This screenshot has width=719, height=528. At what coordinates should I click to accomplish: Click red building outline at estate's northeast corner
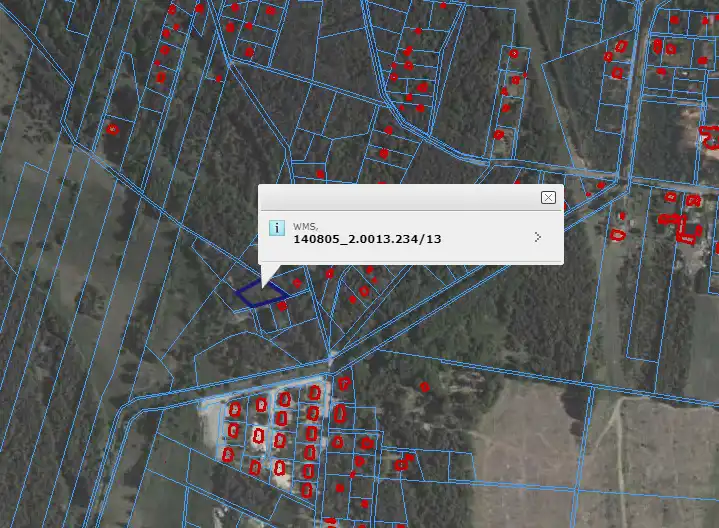[344, 383]
